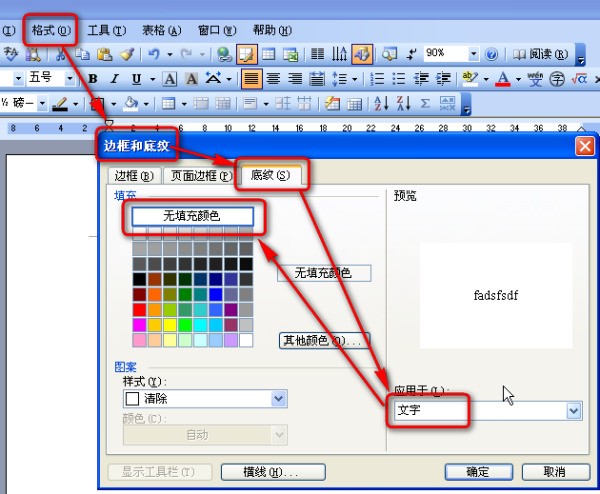The image size is (600, 494).
Task: Click the Shading Color paint bucket icon
Action: click(x=130, y=103)
